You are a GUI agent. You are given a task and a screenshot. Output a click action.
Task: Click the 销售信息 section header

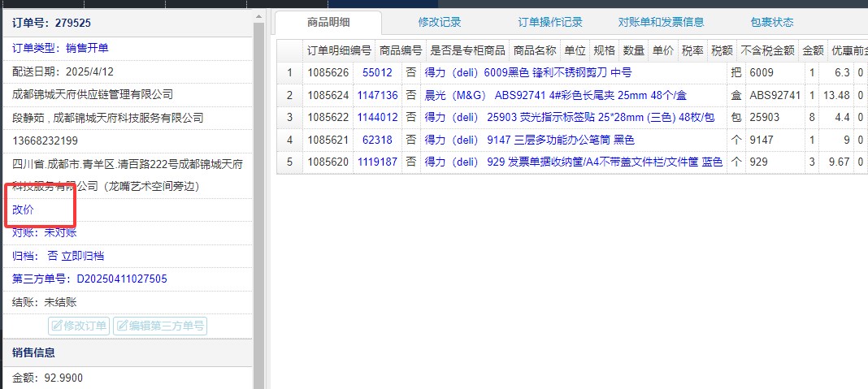tap(33, 353)
